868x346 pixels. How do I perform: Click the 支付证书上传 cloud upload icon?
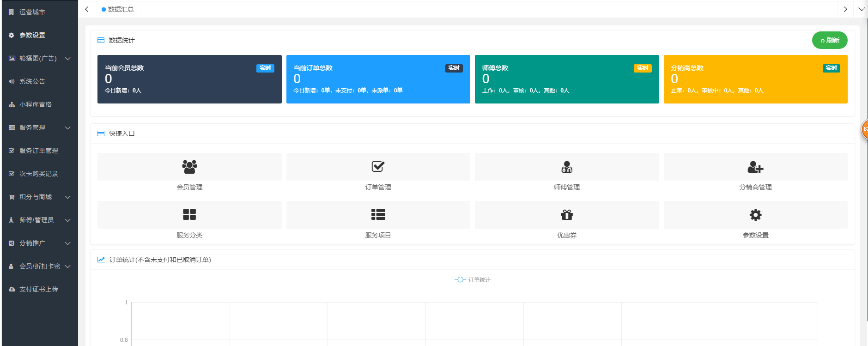[12, 289]
